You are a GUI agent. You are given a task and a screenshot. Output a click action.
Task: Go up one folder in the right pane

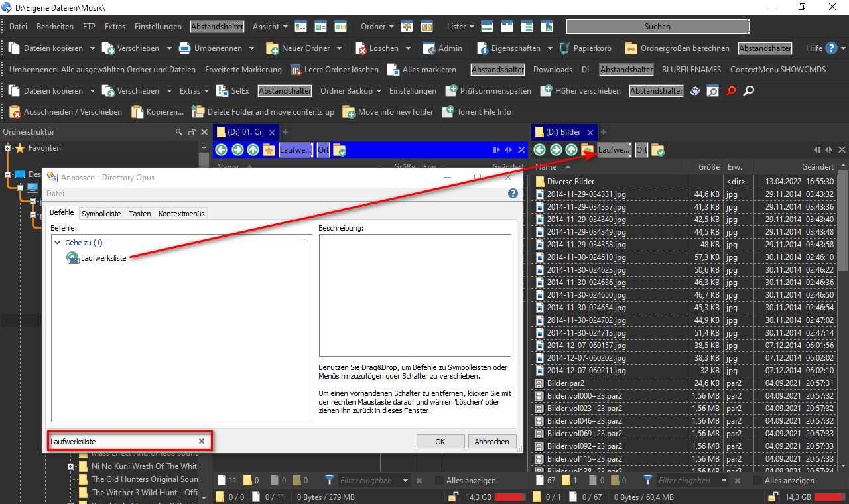coord(571,151)
